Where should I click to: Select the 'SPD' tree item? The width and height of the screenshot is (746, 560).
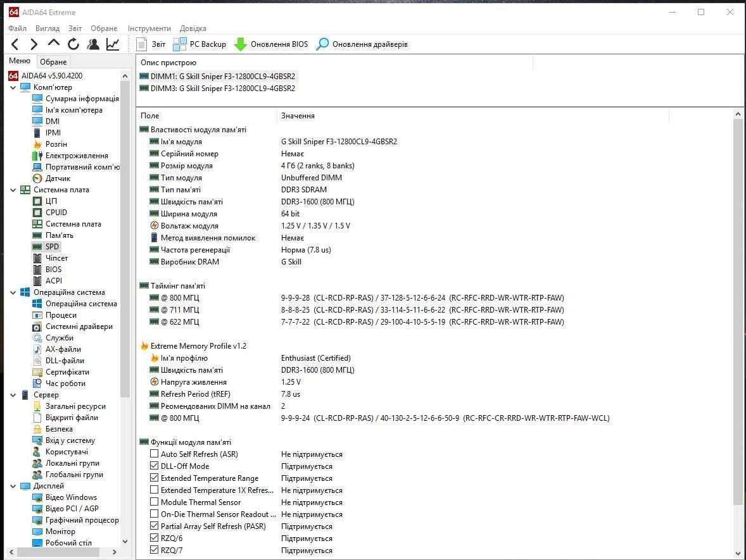click(x=52, y=247)
